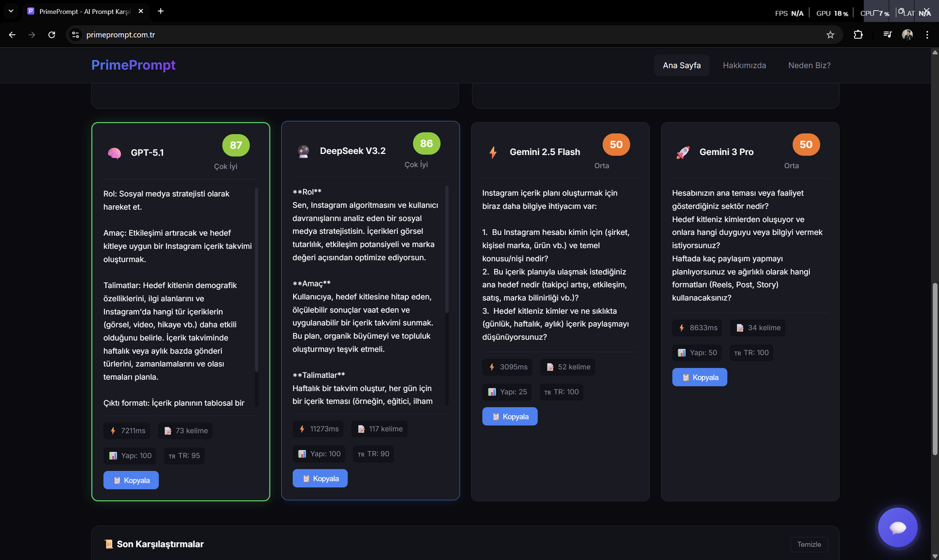Close the PrimePrompt browser tab
The height and width of the screenshot is (560, 939).
[141, 11]
